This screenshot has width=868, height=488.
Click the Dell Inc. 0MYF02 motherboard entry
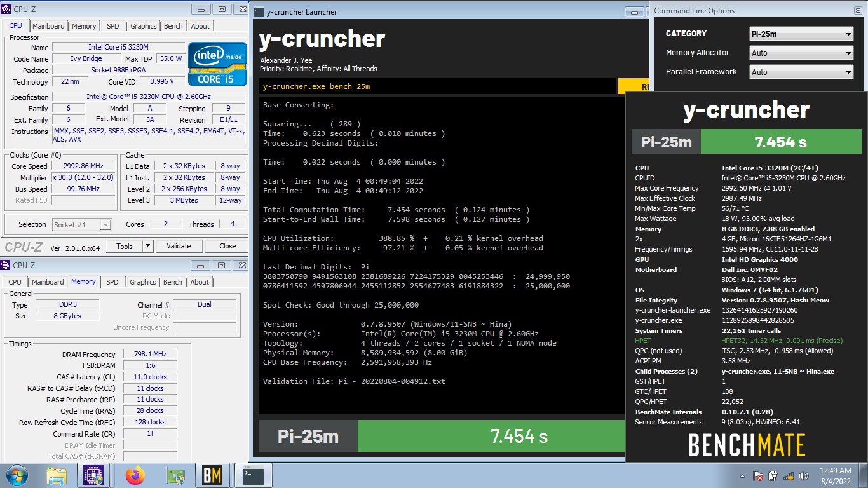pos(749,269)
